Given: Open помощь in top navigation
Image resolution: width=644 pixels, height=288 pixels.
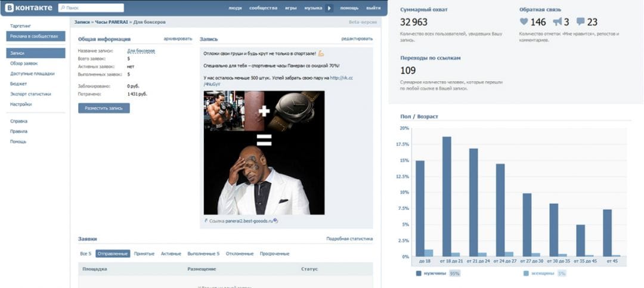Looking at the screenshot, I should click(349, 8).
